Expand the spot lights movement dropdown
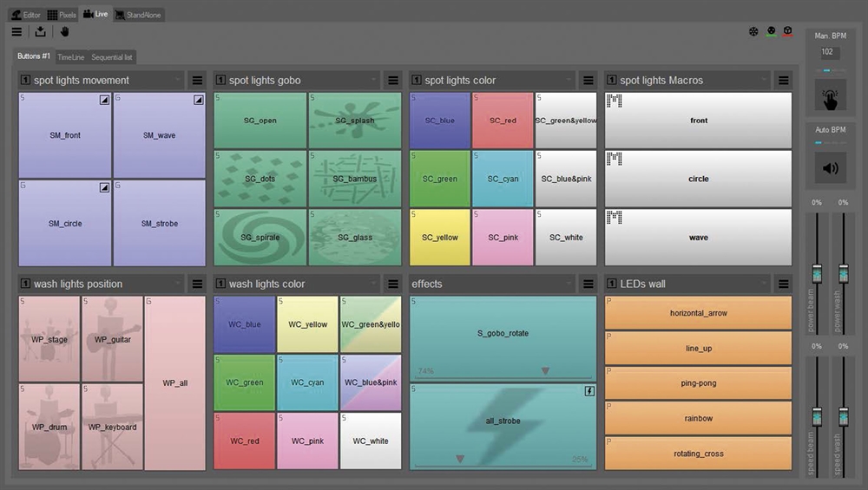The width and height of the screenshot is (868, 490). [x=177, y=81]
